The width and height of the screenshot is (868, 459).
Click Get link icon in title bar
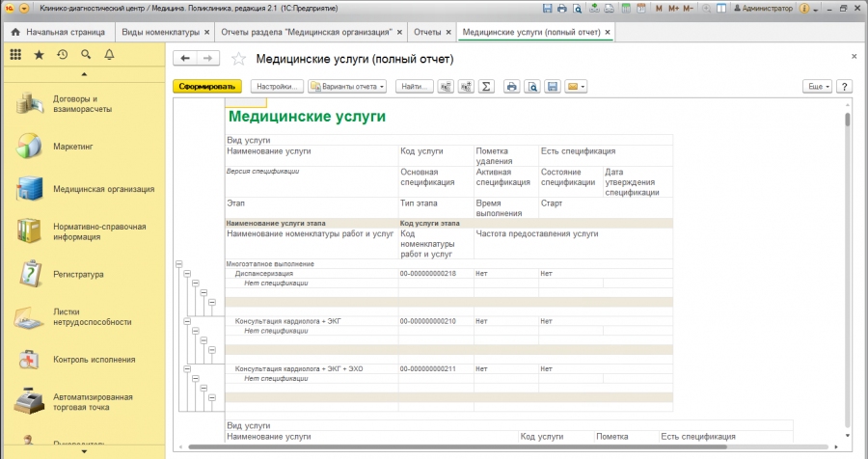pos(594,9)
